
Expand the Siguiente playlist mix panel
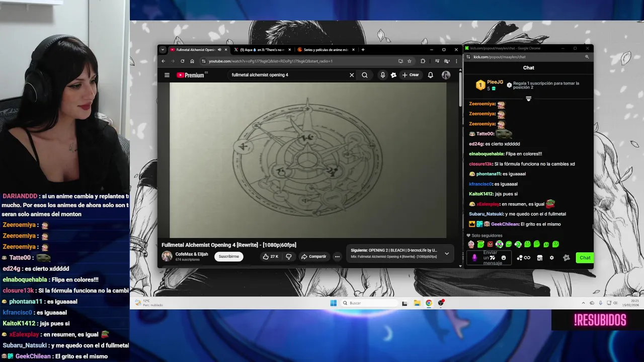446,253
